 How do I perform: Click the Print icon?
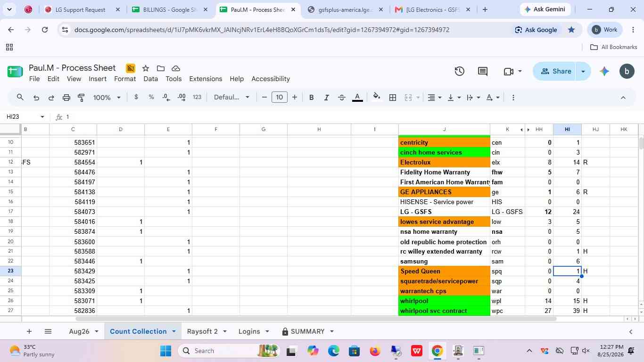pyautogui.click(x=66, y=98)
